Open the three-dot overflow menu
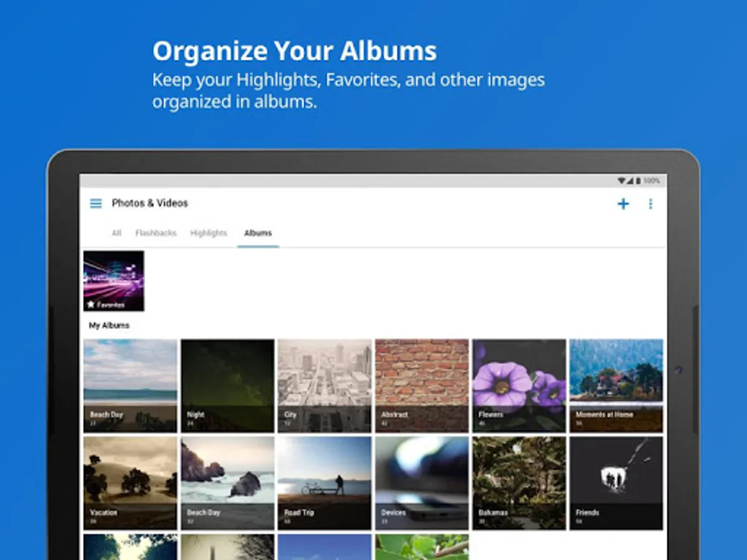Image resolution: width=747 pixels, height=560 pixels. (x=651, y=203)
